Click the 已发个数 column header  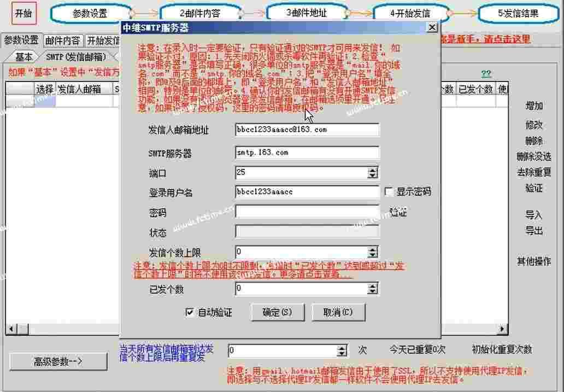click(x=475, y=89)
